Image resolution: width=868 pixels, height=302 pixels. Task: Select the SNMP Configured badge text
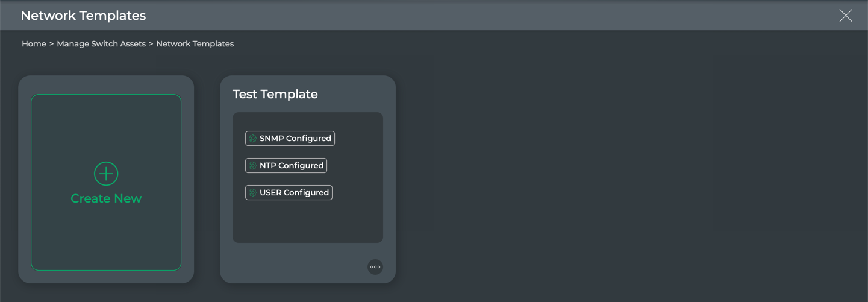point(295,139)
